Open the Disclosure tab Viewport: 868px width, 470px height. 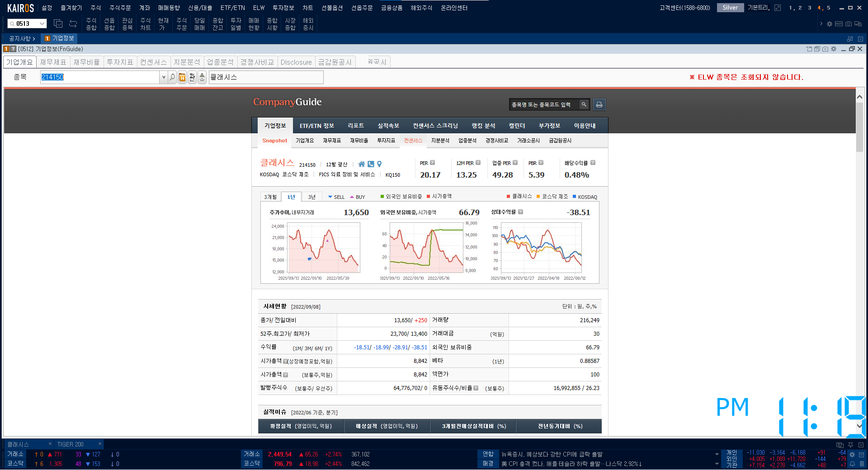click(x=296, y=62)
